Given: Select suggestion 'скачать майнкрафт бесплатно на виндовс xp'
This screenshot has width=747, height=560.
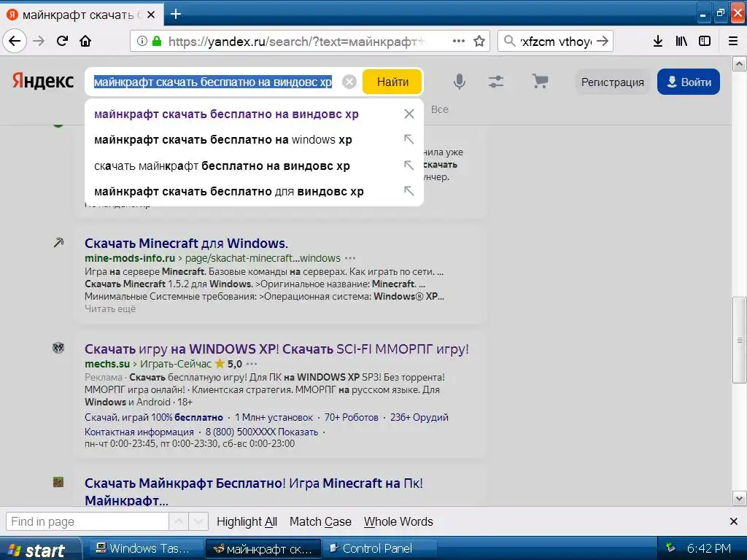Looking at the screenshot, I should point(222,166).
